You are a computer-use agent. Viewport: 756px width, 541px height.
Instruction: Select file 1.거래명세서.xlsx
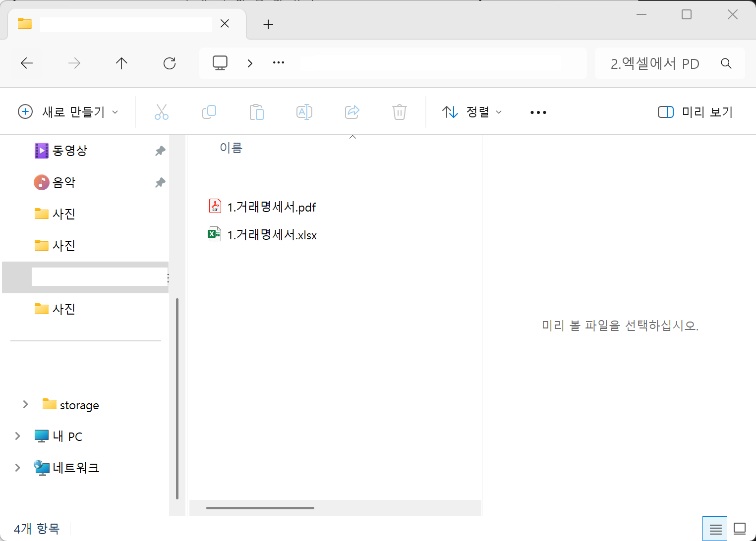[x=272, y=234]
